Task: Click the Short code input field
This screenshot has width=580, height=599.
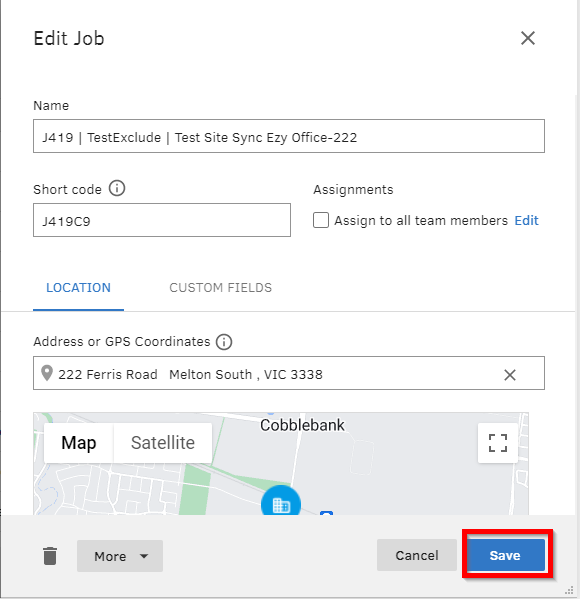Action: [x=162, y=220]
